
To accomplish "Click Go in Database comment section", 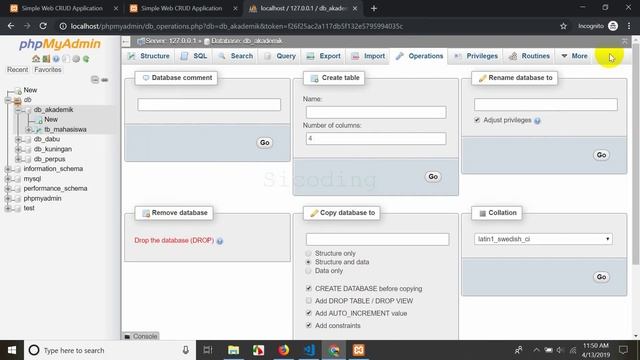I will point(264,142).
